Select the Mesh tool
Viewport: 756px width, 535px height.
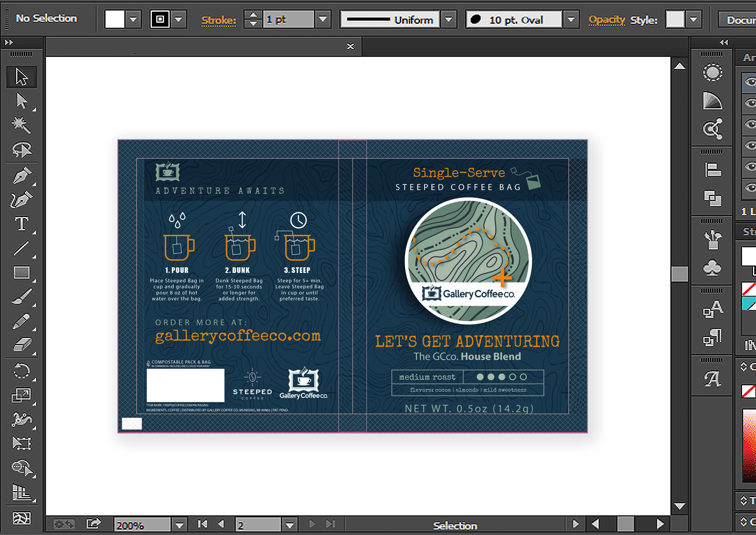point(21,517)
